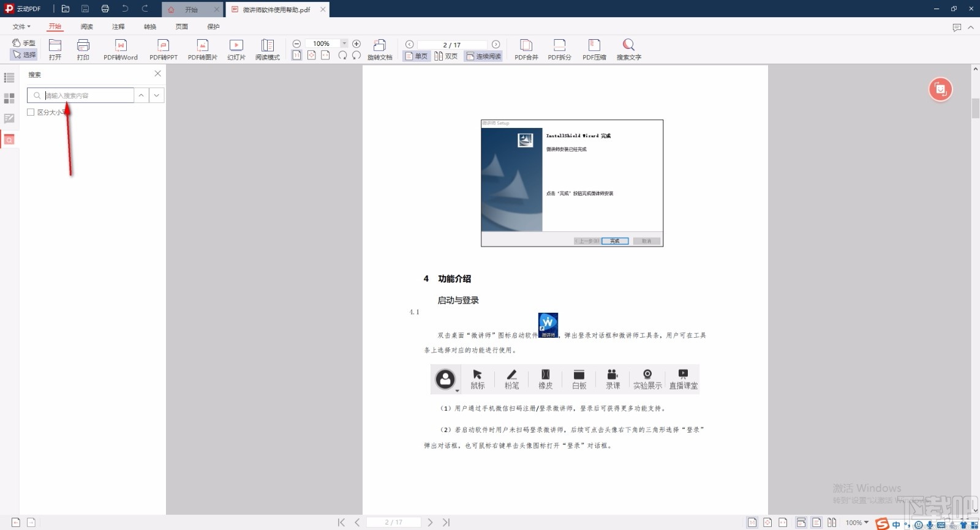The image size is (980, 530).
Task: Convert with PDF转Word
Action: coord(121,49)
